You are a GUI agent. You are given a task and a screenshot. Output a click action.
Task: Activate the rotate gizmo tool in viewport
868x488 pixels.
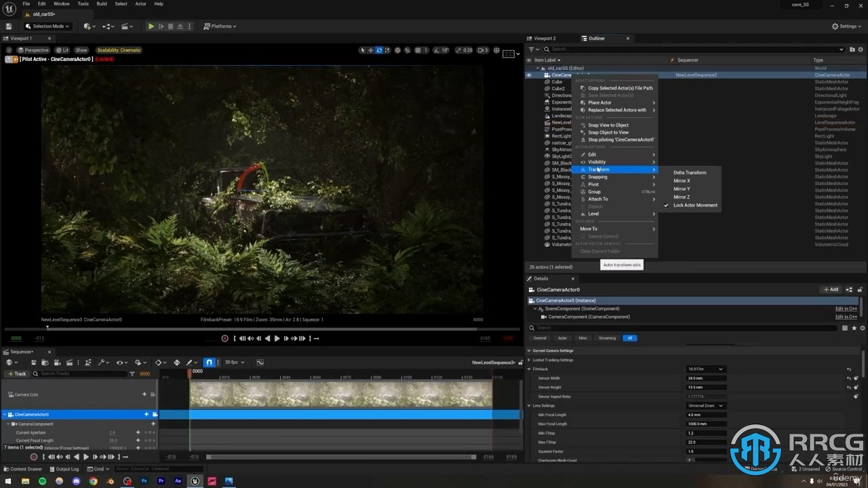click(x=379, y=50)
